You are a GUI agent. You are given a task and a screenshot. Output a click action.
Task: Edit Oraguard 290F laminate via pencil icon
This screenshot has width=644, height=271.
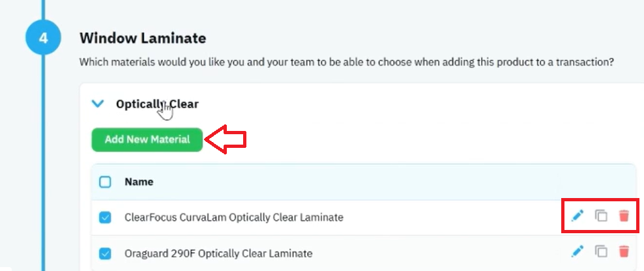click(578, 251)
